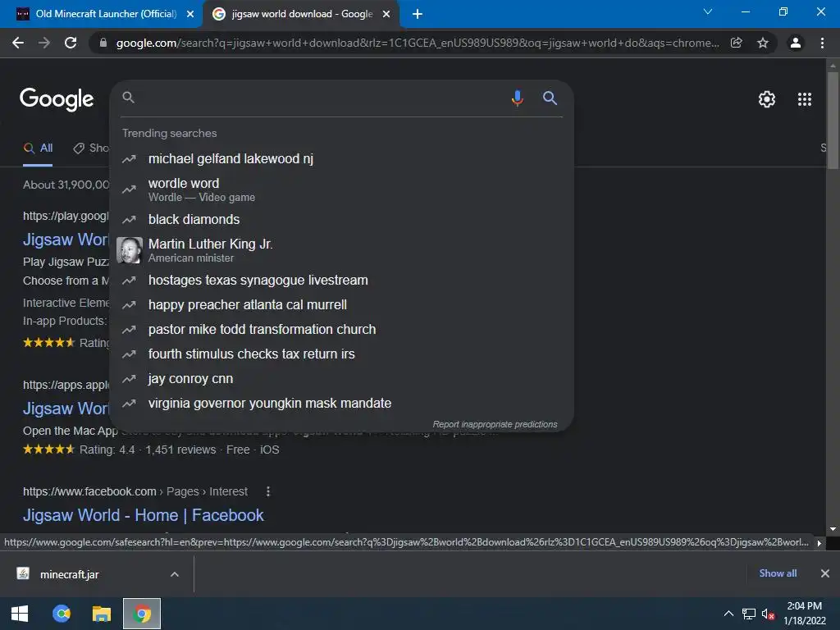The width and height of the screenshot is (840, 630).
Task: Select suggestion michael gelfand lakewood nj
Action: (x=341, y=158)
